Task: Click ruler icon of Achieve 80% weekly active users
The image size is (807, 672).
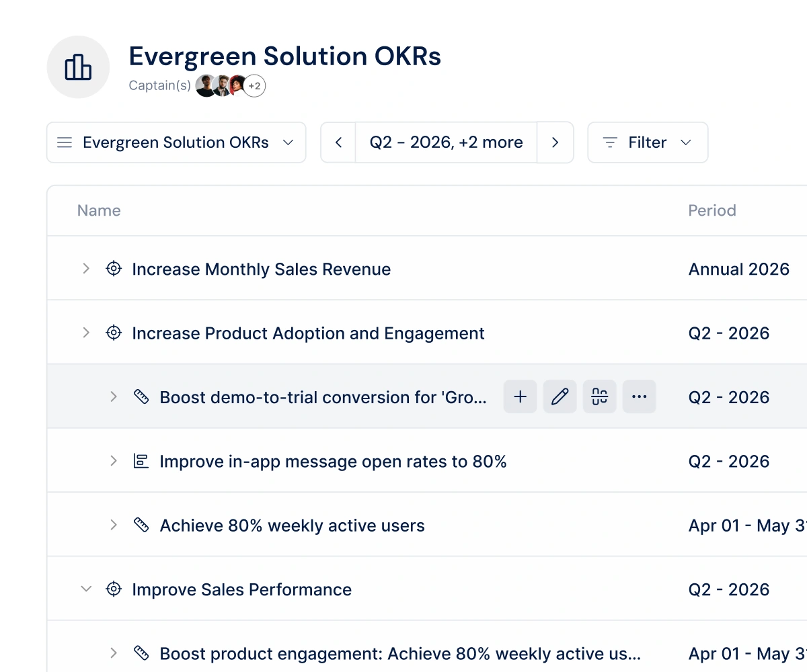Action: (141, 525)
